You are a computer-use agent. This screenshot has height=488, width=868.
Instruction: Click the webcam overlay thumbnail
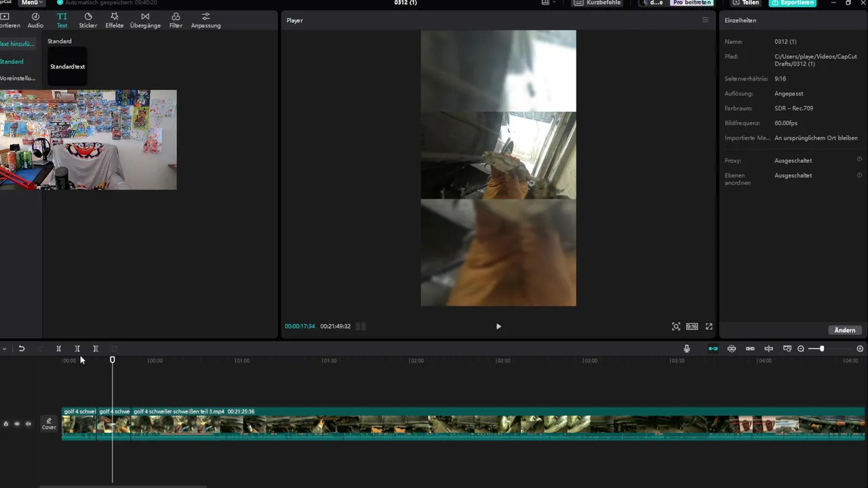click(x=88, y=140)
